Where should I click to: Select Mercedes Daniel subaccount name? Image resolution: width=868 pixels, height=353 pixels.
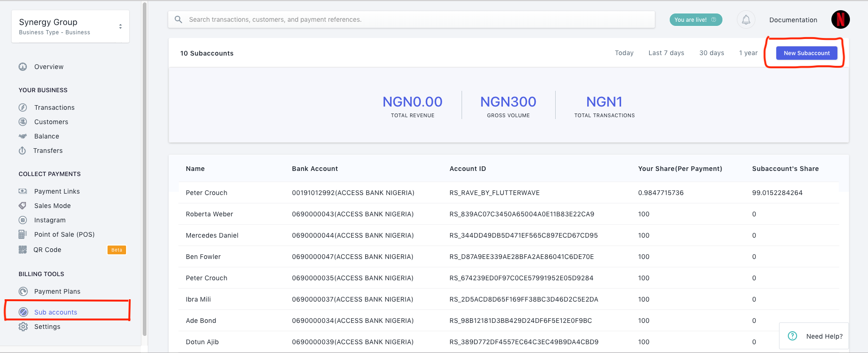(x=212, y=235)
